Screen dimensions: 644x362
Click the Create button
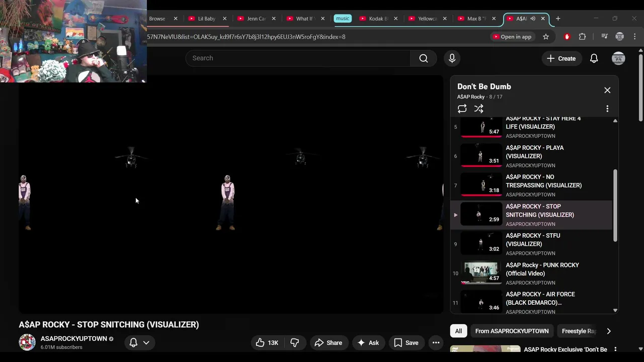click(x=561, y=58)
